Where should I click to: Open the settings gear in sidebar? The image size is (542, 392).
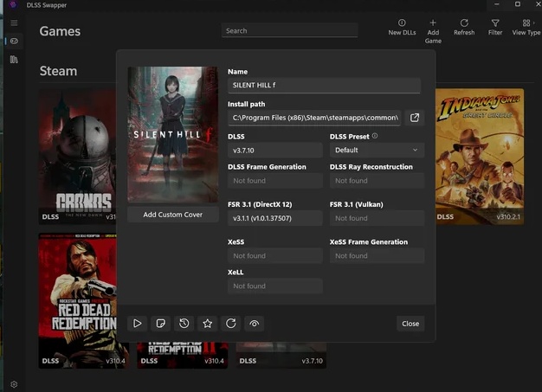[14, 384]
